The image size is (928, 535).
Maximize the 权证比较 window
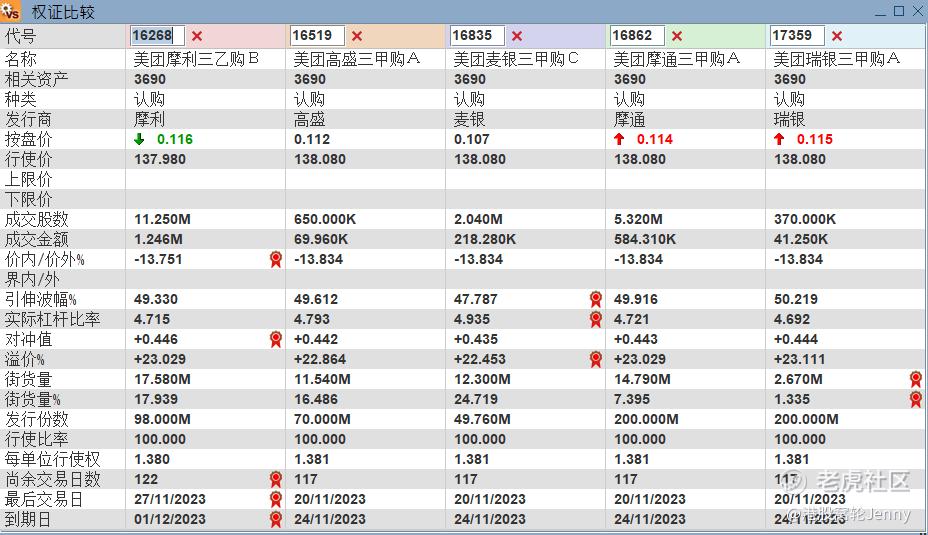(899, 11)
